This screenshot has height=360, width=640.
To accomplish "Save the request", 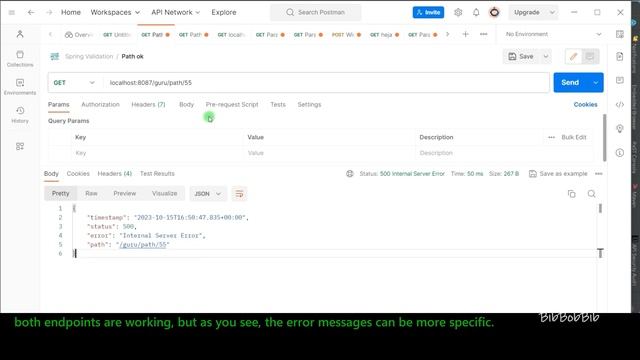I will pyautogui.click(x=521, y=56).
